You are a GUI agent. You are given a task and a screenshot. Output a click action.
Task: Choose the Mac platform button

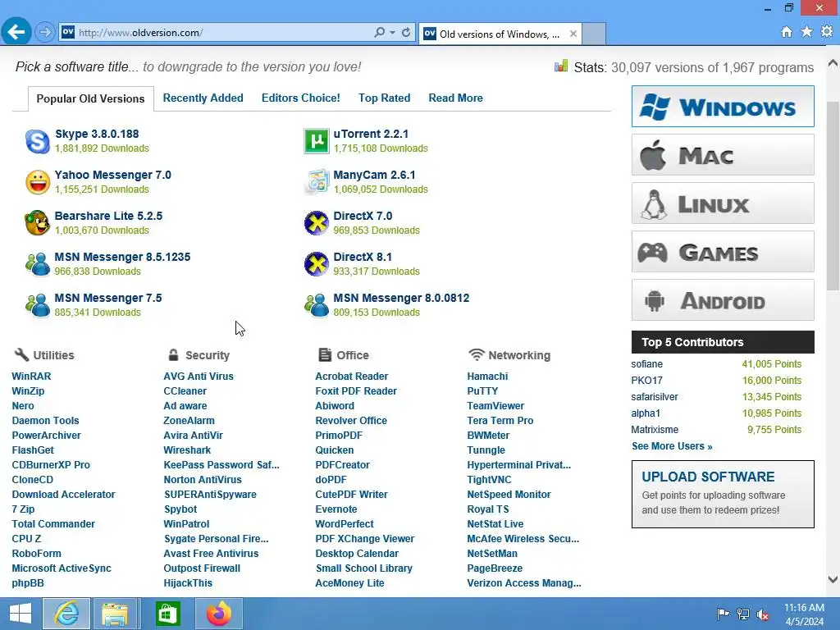coord(723,155)
